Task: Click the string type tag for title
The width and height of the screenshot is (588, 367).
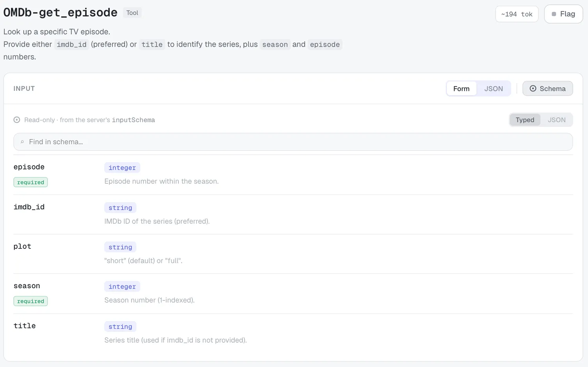Action: pyautogui.click(x=120, y=327)
